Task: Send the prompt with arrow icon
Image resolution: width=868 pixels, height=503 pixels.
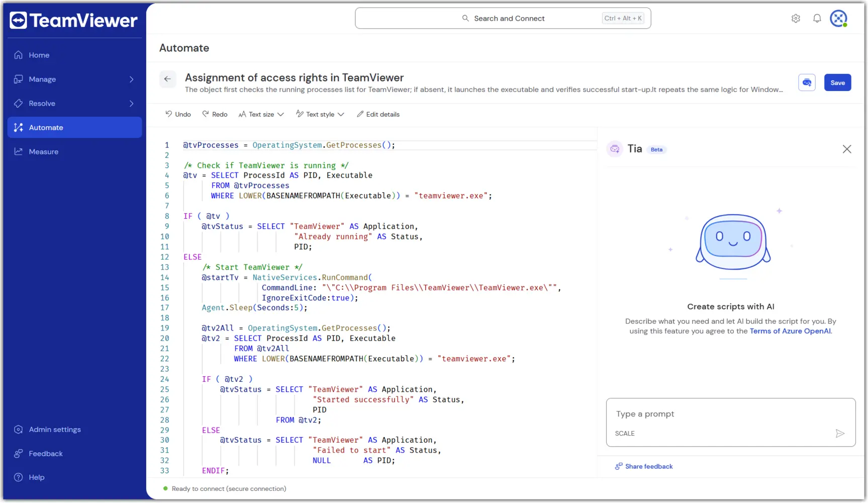Action: (840, 434)
